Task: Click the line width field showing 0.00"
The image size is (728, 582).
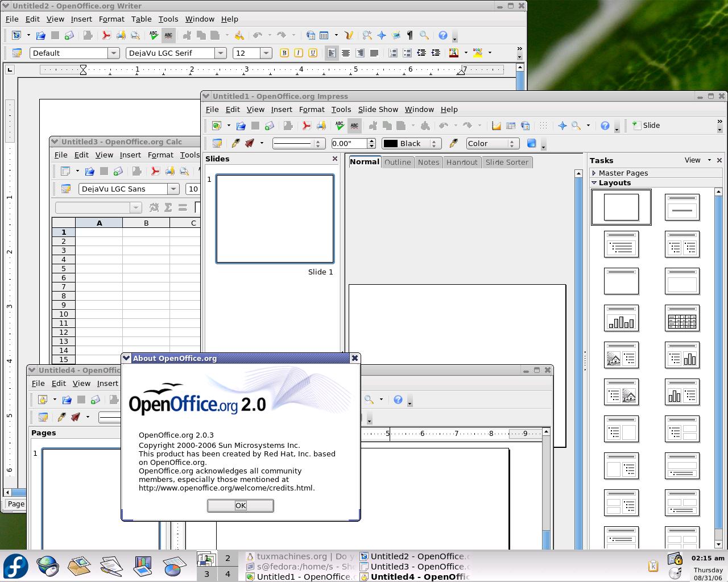Action: click(x=349, y=143)
